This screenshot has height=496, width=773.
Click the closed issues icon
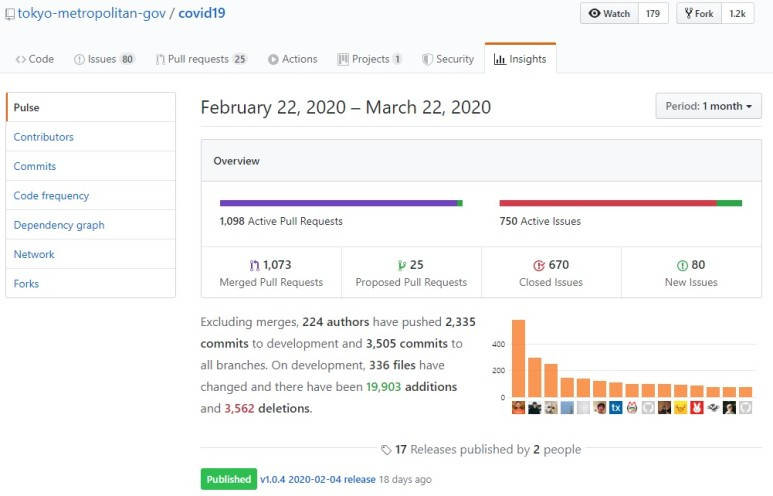point(538,265)
